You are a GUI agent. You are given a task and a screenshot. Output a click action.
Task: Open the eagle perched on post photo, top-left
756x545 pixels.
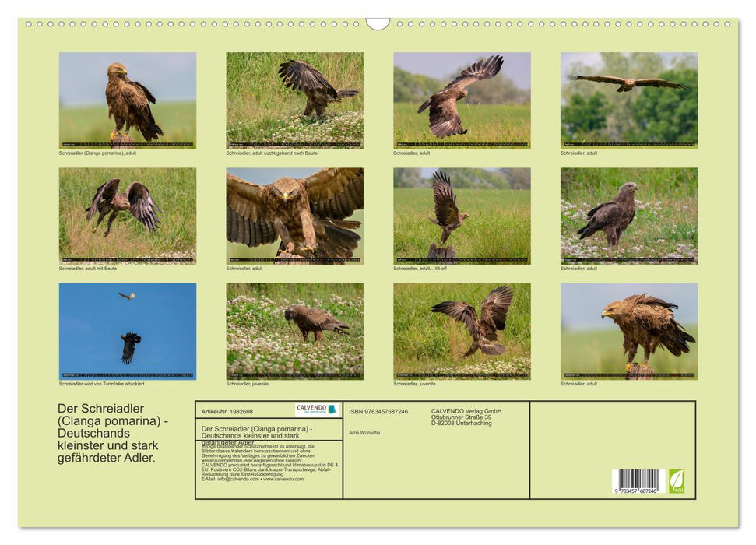(128, 100)
